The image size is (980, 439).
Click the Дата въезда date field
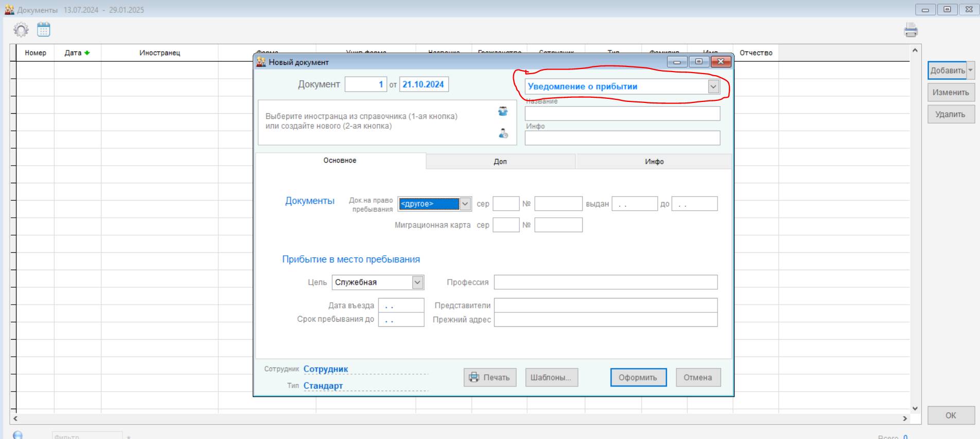[x=401, y=305]
